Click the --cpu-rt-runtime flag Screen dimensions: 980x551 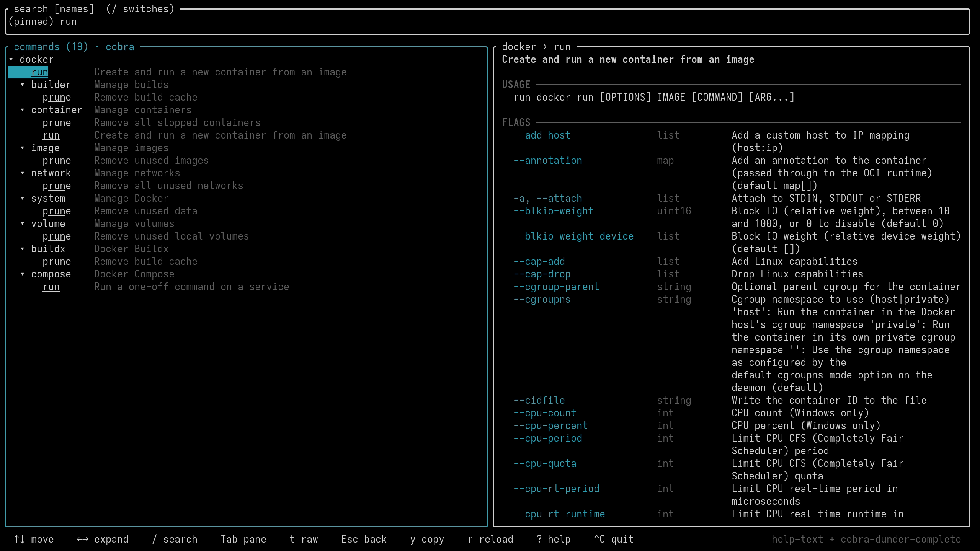coord(559,514)
